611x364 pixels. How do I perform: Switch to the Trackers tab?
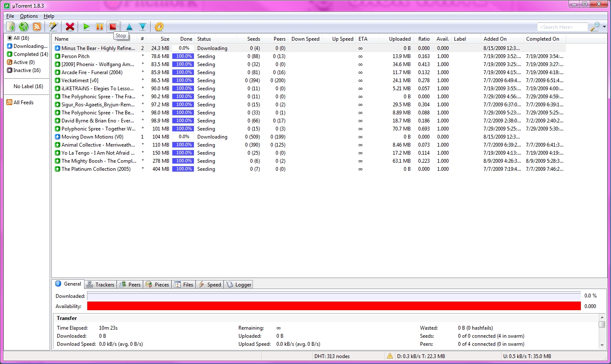pyautogui.click(x=101, y=284)
